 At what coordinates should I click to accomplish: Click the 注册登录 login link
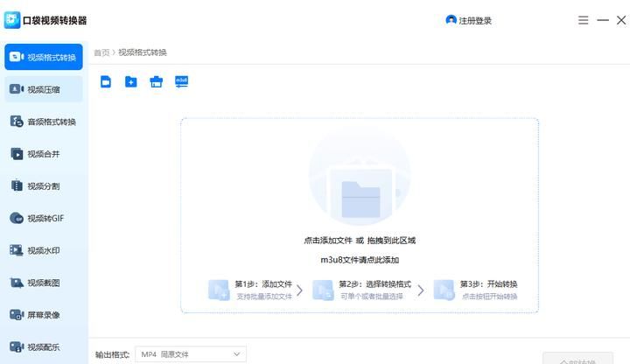pos(475,21)
